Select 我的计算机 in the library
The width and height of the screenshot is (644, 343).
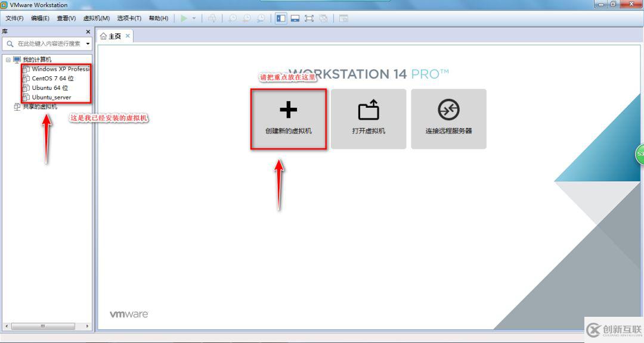(x=37, y=60)
